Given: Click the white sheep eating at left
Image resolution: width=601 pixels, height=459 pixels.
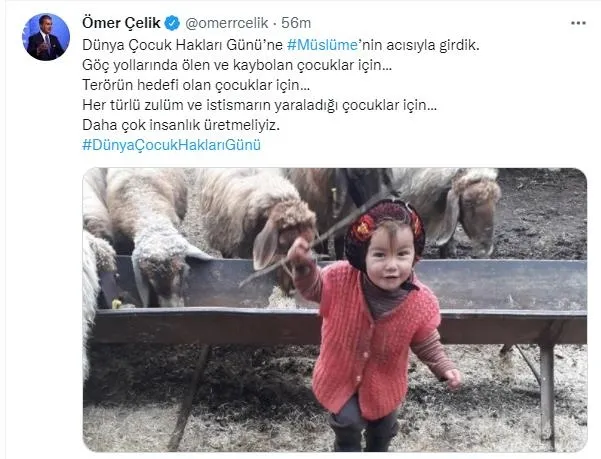Looking at the screenshot, I should 153,238.
